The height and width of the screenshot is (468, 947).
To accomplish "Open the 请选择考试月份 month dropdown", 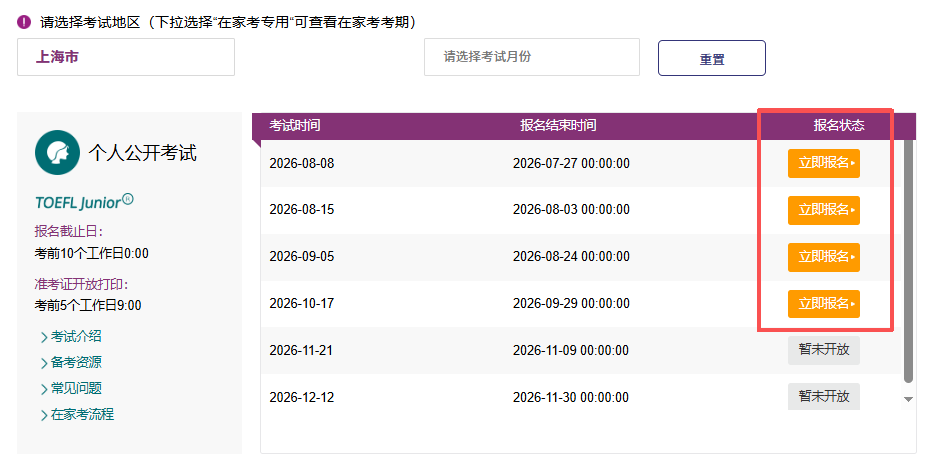I will (x=531, y=57).
